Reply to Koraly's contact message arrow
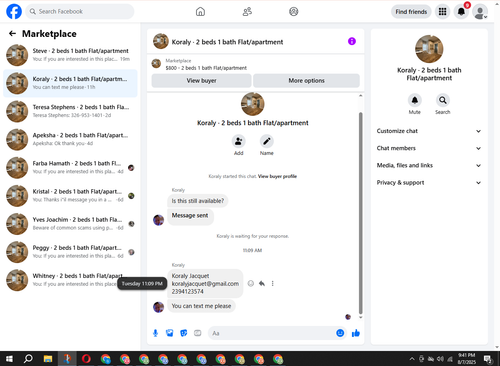 point(262,283)
